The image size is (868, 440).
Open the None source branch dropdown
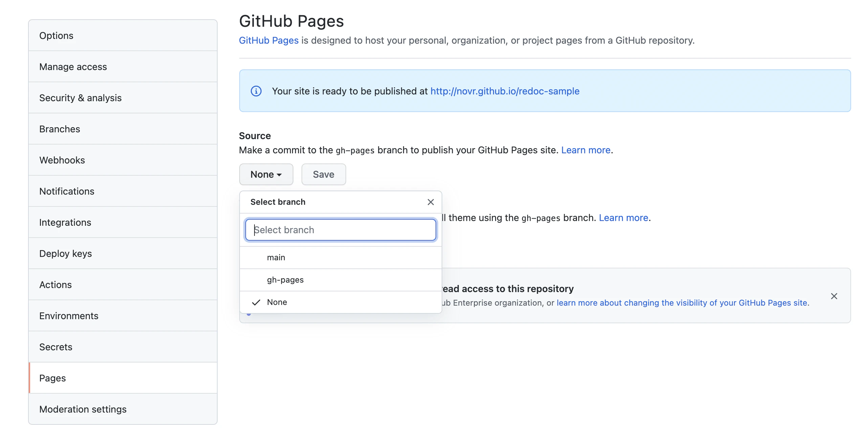click(x=266, y=174)
